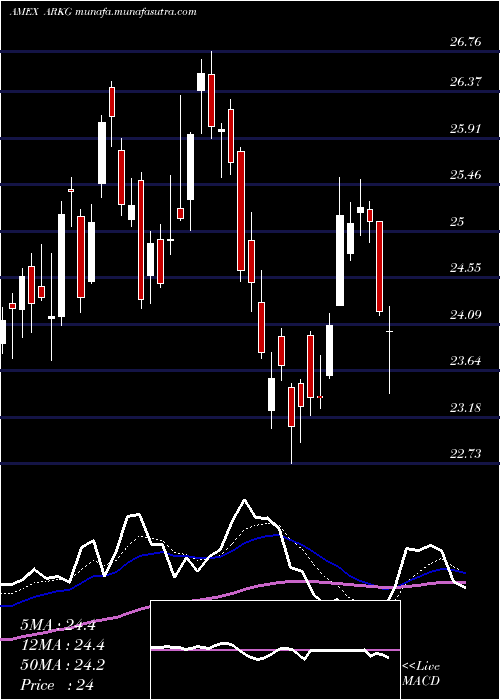The width and height of the screenshot is (500, 700).
Task: Click the 24.55 price axis label
Action: tap(466, 268)
